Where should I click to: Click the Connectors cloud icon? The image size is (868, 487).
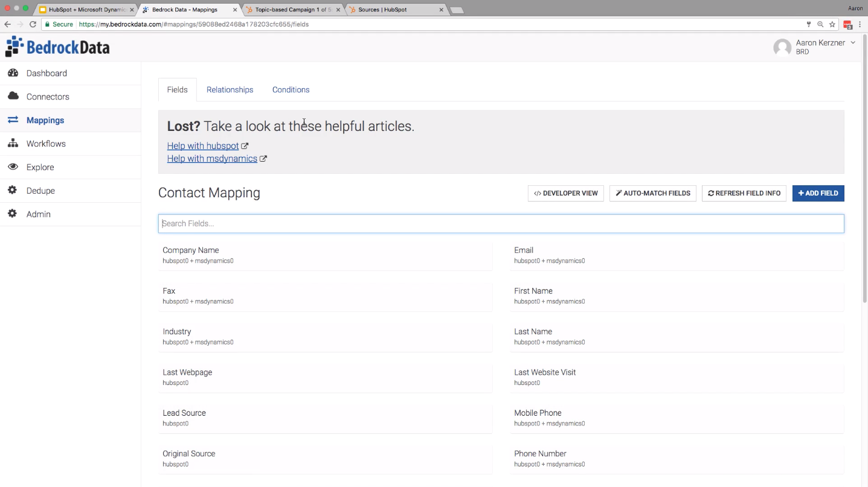pyautogui.click(x=13, y=97)
